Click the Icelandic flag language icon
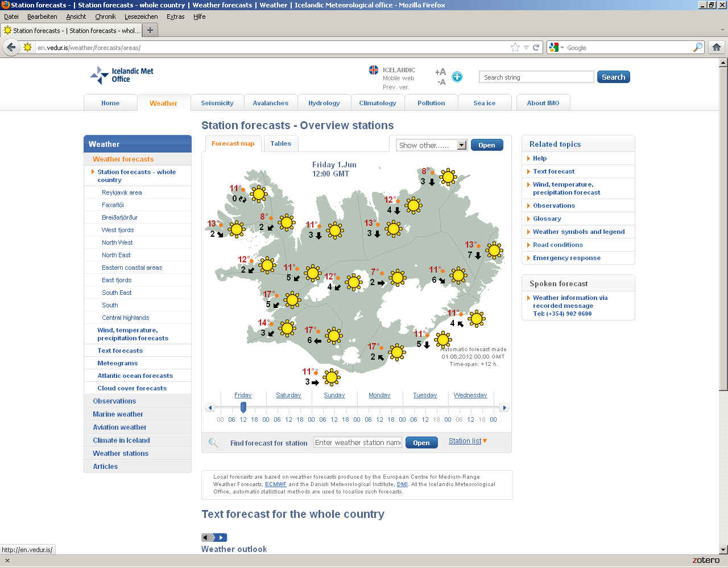728x568 pixels. click(x=374, y=70)
